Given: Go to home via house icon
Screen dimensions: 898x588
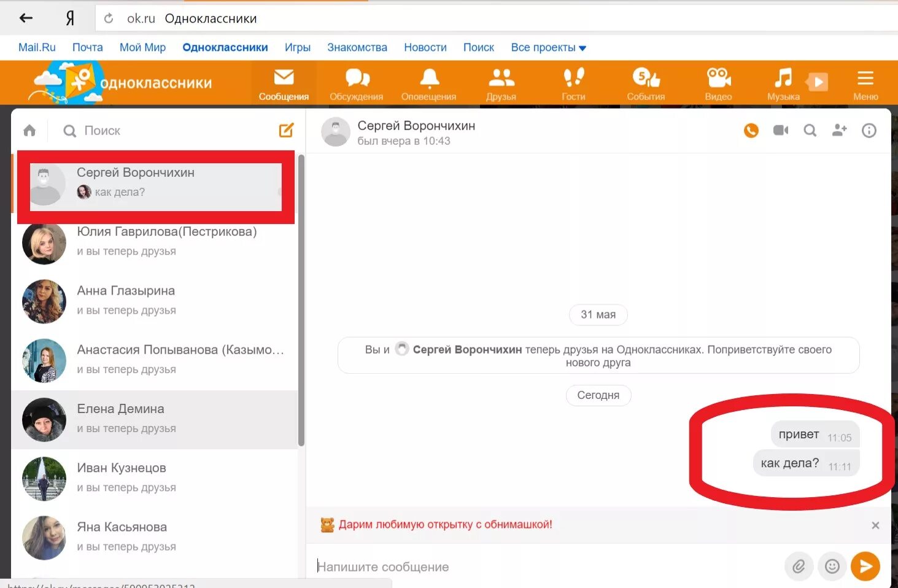Looking at the screenshot, I should (x=29, y=130).
